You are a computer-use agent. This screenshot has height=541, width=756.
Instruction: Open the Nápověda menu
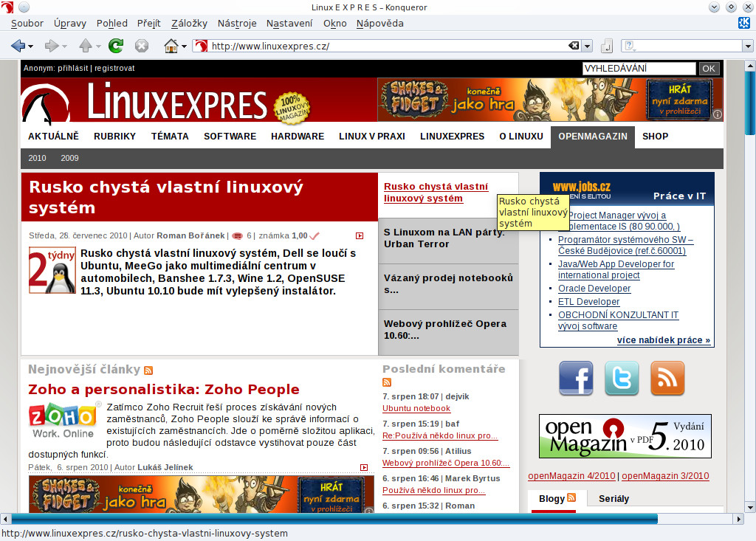pyautogui.click(x=380, y=23)
